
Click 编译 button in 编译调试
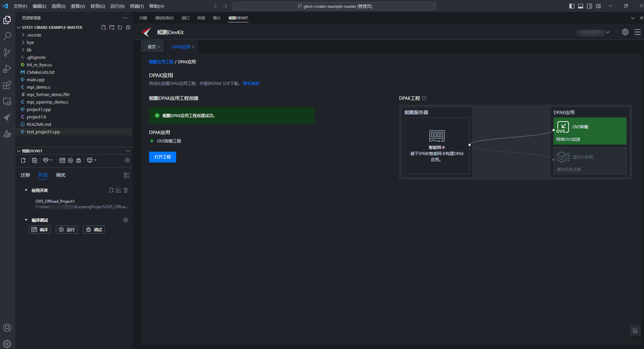(40, 230)
